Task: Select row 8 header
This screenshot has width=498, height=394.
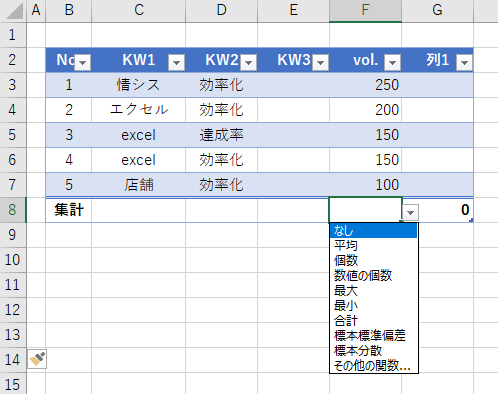Action: point(13,210)
